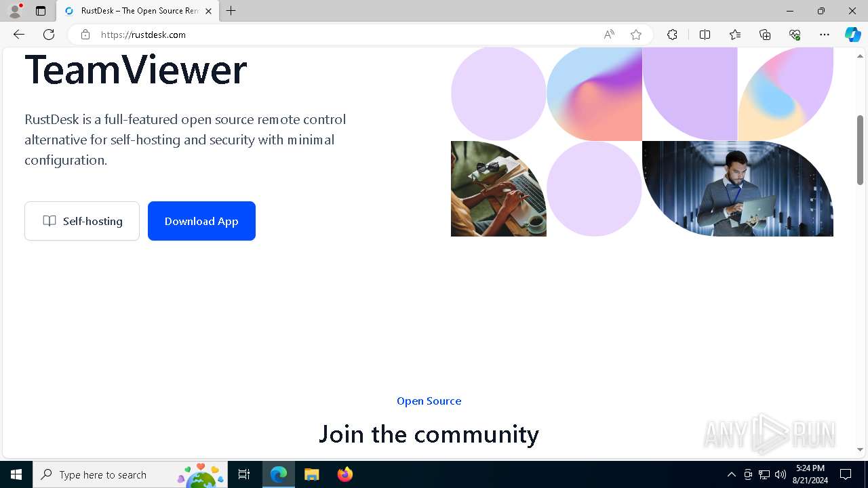Image resolution: width=868 pixels, height=488 pixels.
Task: Click the Join the community heading
Action: [429, 434]
